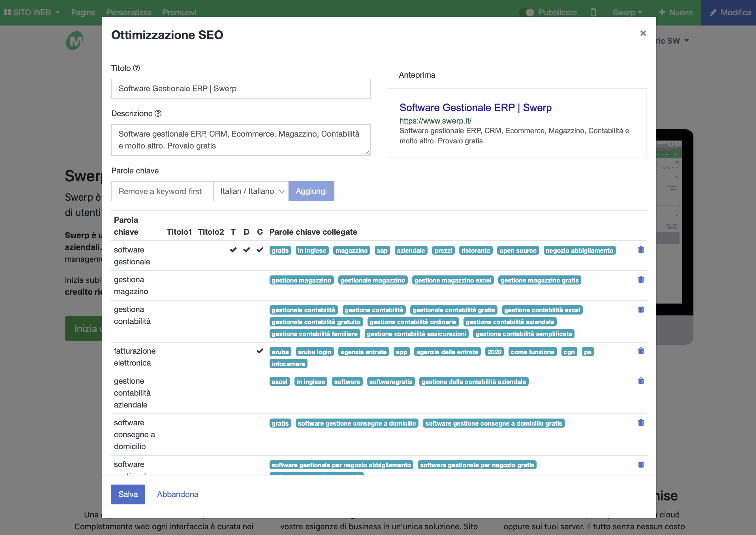This screenshot has height=535, width=756.
Task: Click the Titolo input field
Action: point(241,89)
